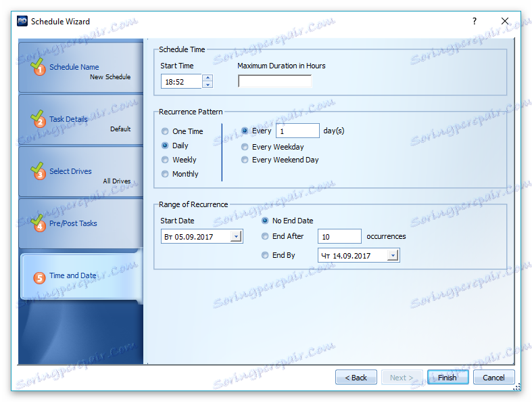The width and height of the screenshot is (532, 402).
Task: Click the Cancel button
Action: click(493, 377)
